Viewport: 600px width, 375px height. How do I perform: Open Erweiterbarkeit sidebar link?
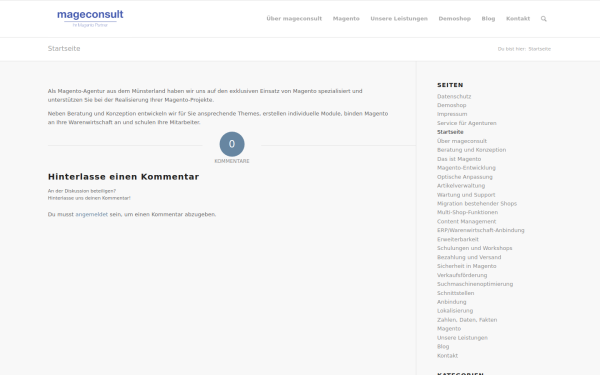tap(458, 240)
